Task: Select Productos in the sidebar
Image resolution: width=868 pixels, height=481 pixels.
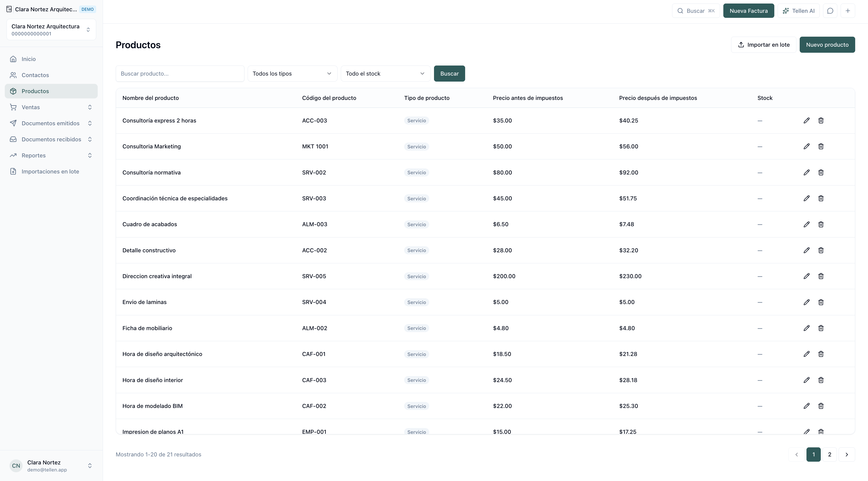Action: (51, 91)
